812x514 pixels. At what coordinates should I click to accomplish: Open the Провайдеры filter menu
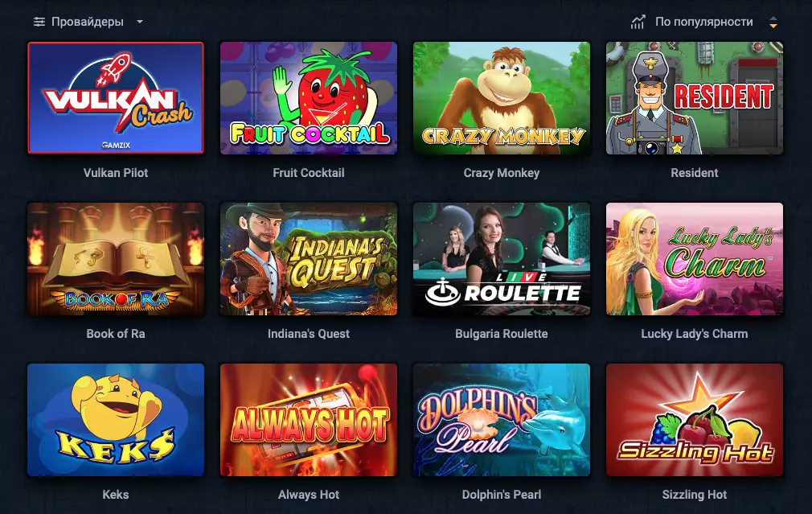(x=88, y=22)
